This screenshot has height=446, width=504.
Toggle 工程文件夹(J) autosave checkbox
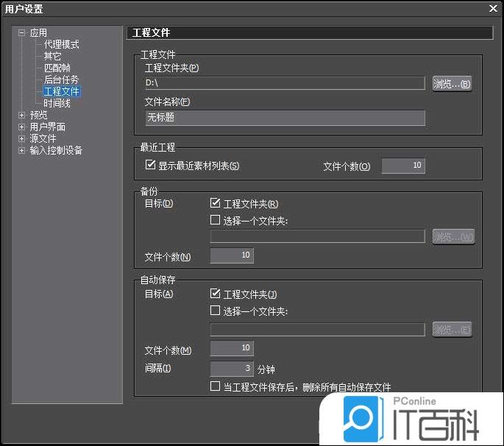click(215, 293)
